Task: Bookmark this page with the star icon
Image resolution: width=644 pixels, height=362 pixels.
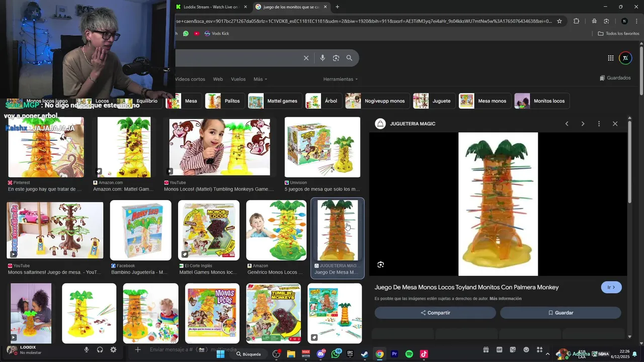Action: 559,21
